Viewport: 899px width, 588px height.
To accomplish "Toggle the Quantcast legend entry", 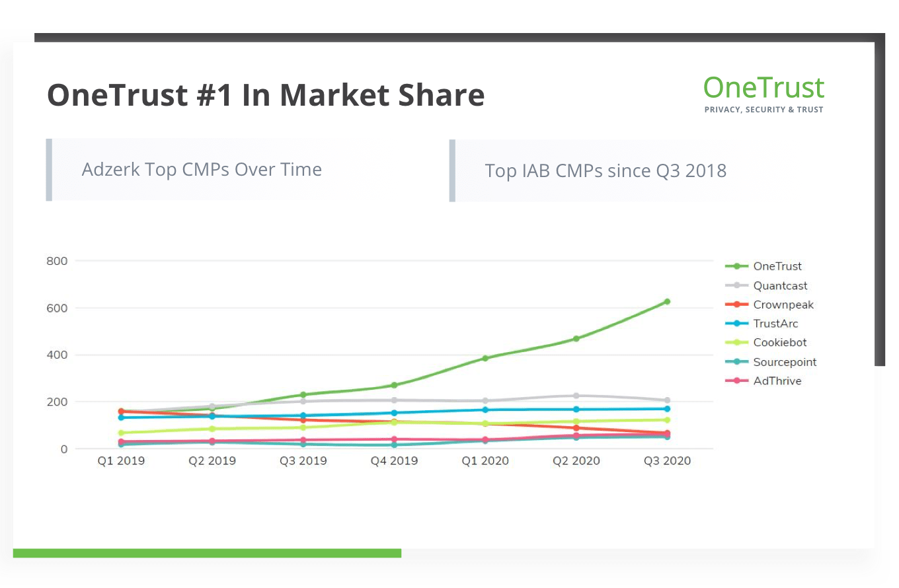I will coord(766,285).
